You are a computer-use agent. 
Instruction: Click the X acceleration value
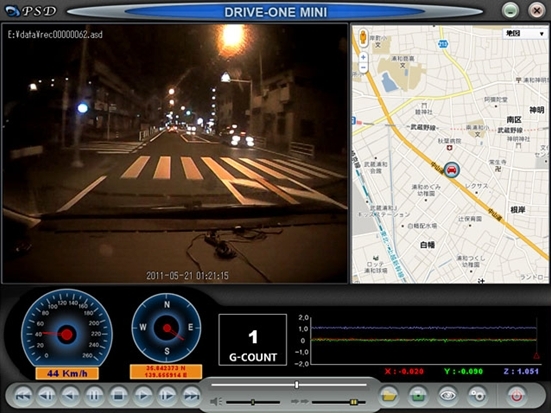pos(404,372)
